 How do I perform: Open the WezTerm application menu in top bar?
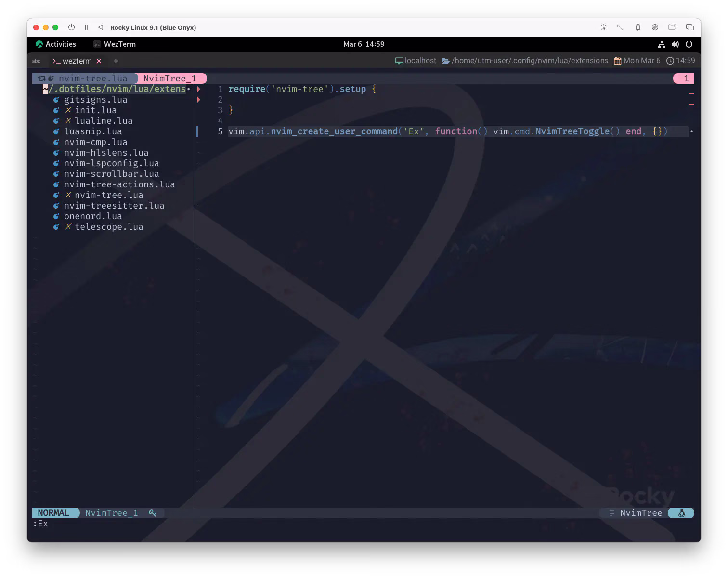point(115,44)
